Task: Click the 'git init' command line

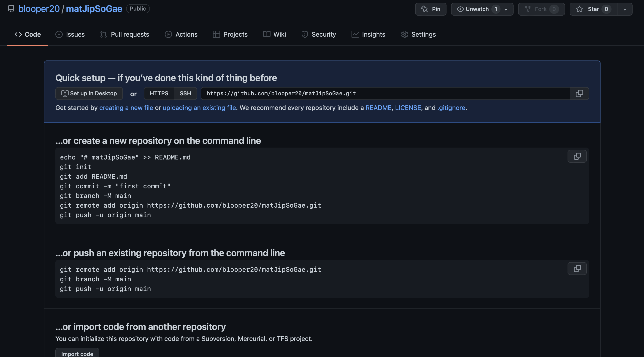Action: point(76,167)
